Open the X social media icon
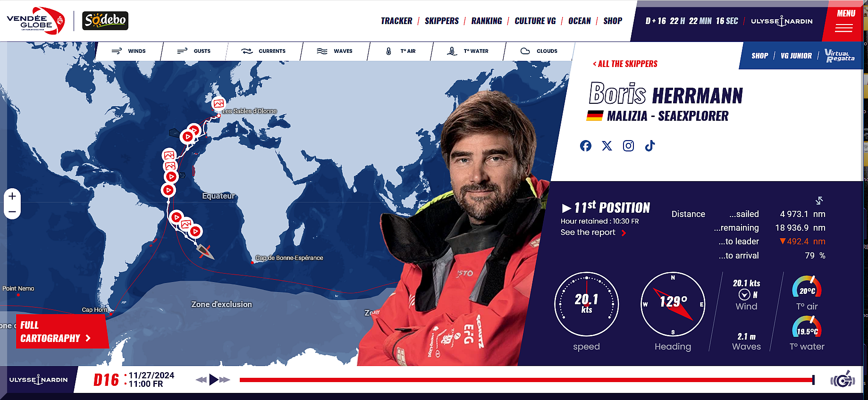The height and width of the screenshot is (400, 868). pyautogui.click(x=607, y=146)
